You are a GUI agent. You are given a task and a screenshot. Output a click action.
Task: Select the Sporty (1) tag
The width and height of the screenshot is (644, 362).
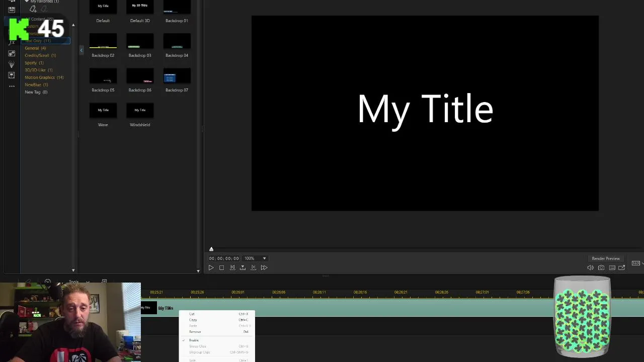34,63
